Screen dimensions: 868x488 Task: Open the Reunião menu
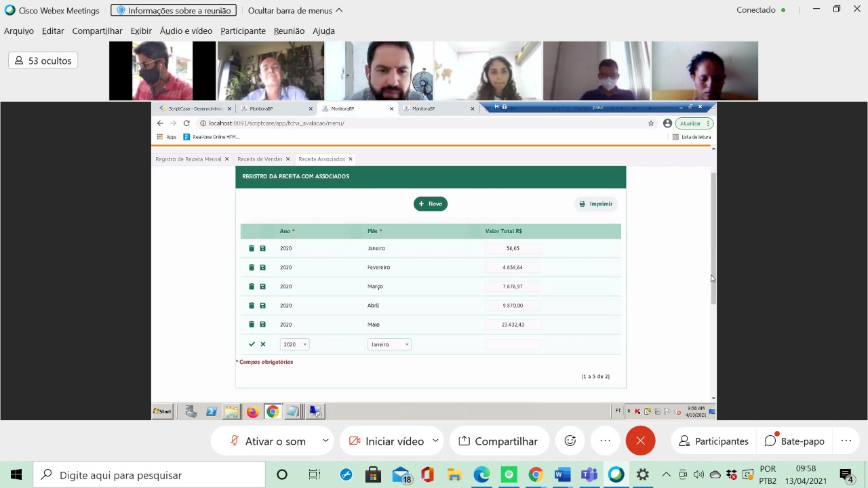click(x=289, y=30)
